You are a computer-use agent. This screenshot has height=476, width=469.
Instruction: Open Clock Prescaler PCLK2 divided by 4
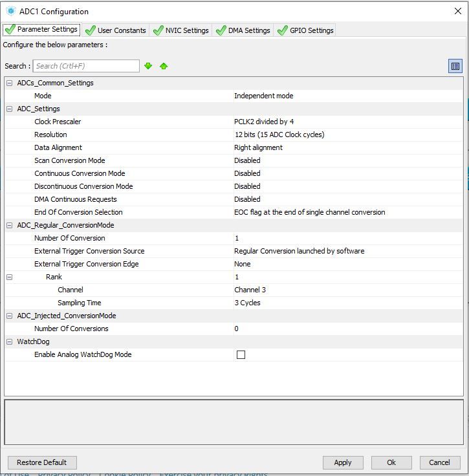pyautogui.click(x=264, y=122)
